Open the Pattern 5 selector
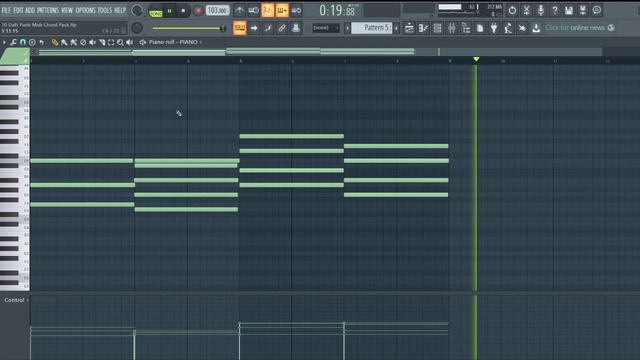640x360 pixels. [x=372, y=28]
